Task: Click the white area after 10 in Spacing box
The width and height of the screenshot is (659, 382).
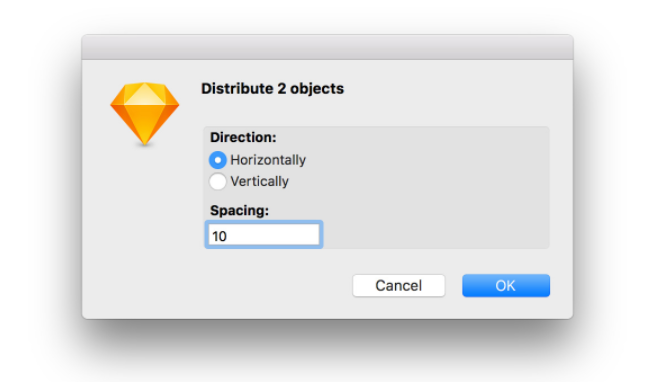Action: tap(273, 235)
